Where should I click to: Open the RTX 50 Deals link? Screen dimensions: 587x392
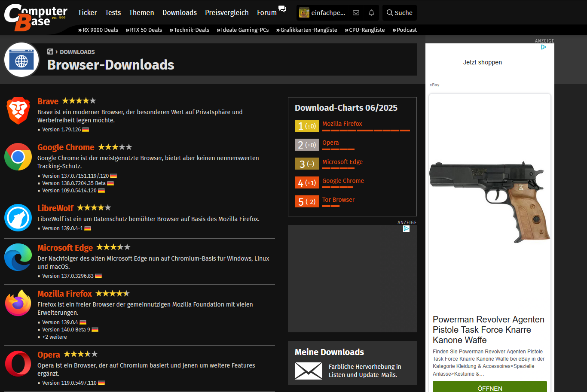(144, 30)
